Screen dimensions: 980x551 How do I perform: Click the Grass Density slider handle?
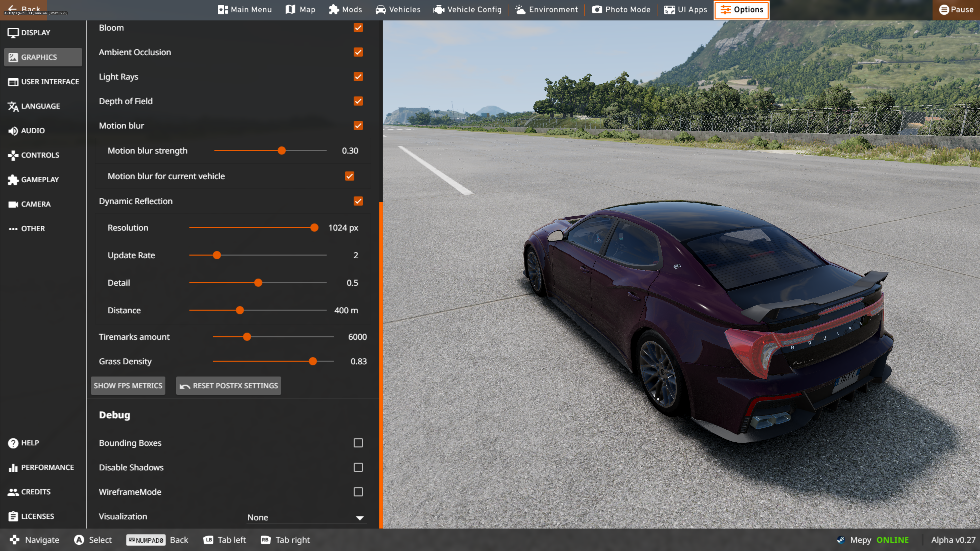(x=313, y=361)
